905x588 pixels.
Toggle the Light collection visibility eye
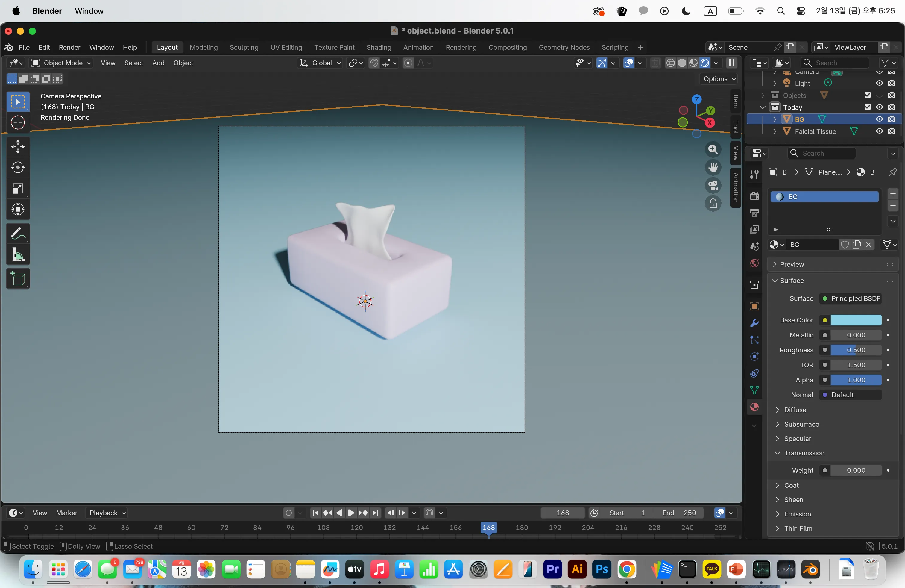point(880,83)
